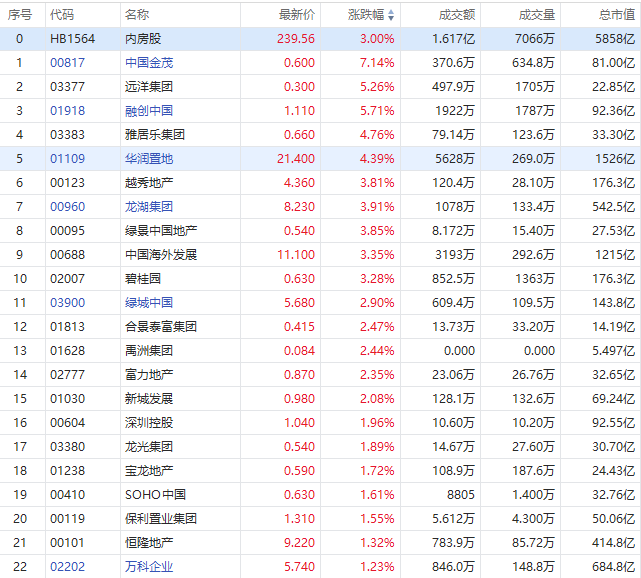Select 碧桂园 row name
This screenshot has width=641, height=578.
click(143, 279)
